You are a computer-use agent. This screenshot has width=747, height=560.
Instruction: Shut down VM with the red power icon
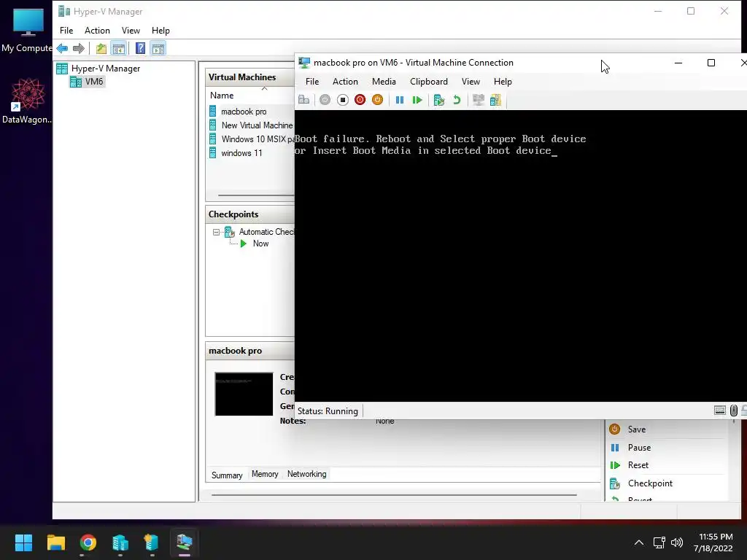(x=360, y=100)
